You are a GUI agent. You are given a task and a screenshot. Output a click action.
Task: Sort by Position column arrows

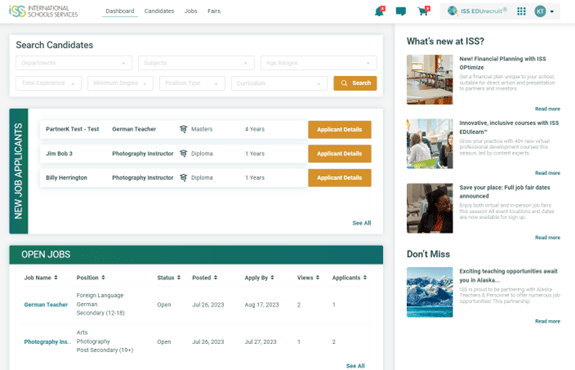103,278
